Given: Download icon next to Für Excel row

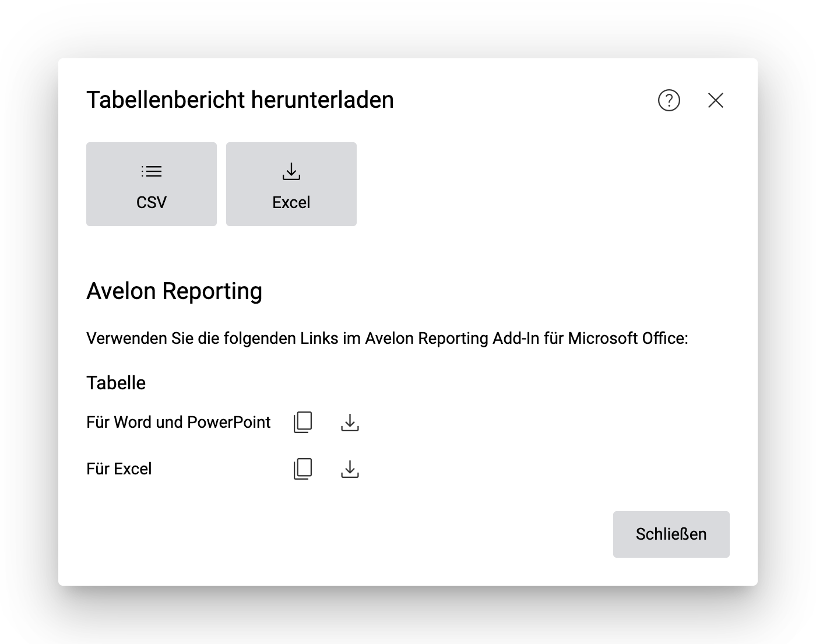Looking at the screenshot, I should (350, 469).
